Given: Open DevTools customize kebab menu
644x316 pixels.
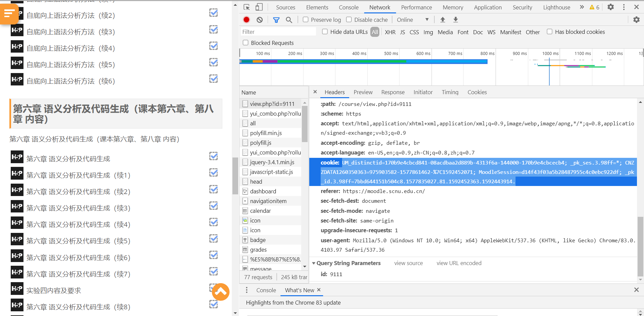Looking at the screenshot, I should click(624, 7).
